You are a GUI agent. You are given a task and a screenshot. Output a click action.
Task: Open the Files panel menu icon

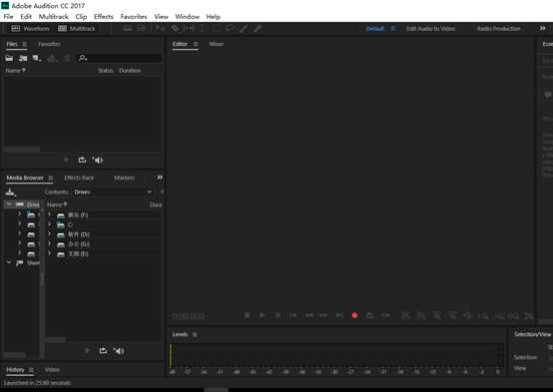pyautogui.click(x=25, y=44)
